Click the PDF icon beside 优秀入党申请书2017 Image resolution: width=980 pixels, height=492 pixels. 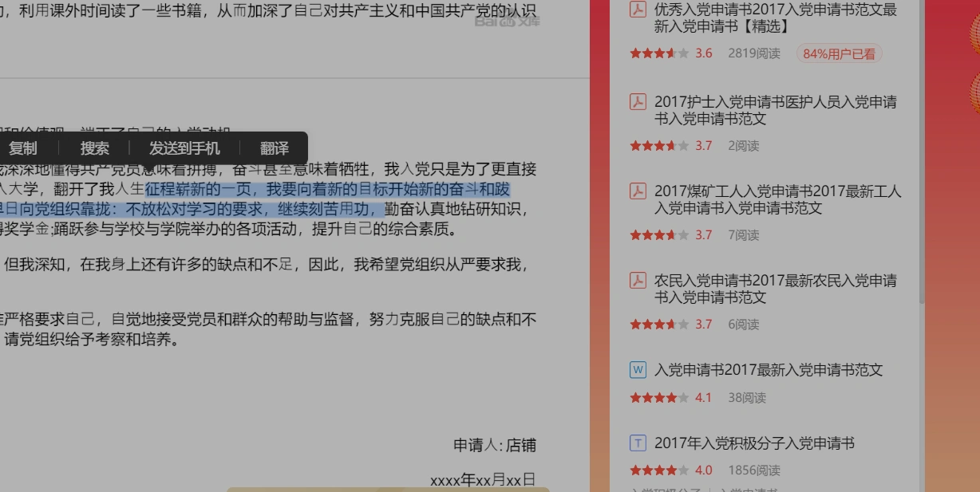click(x=637, y=10)
